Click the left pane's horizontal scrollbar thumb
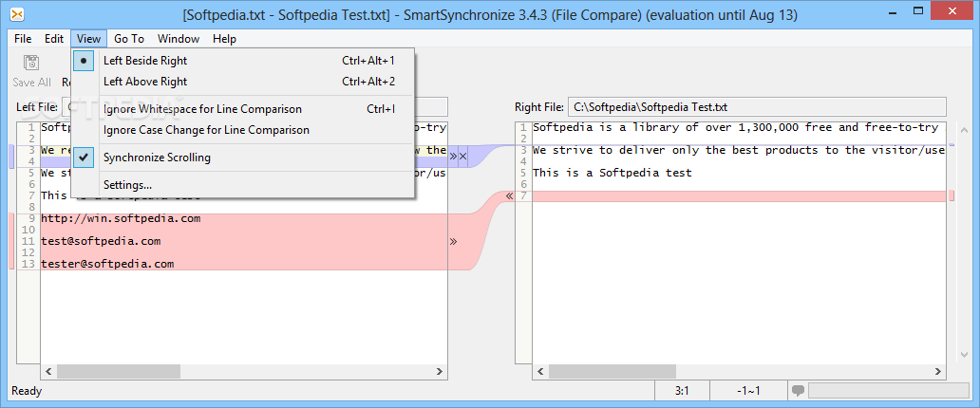This screenshot has width=980, height=408. 118,372
